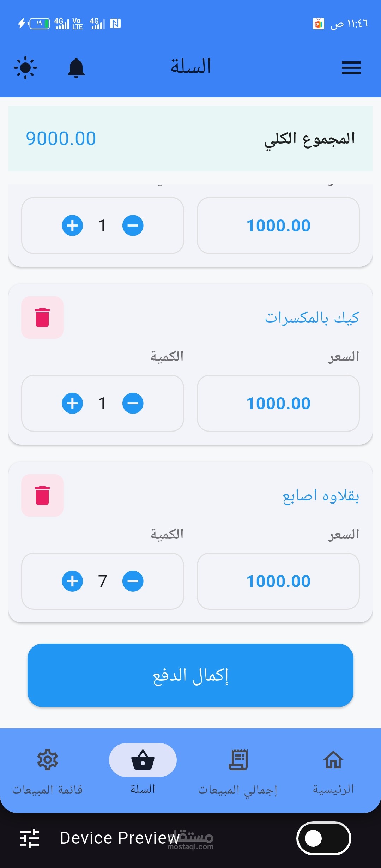Select the السلة basket tab
This screenshot has height=868, width=381.
click(143, 771)
